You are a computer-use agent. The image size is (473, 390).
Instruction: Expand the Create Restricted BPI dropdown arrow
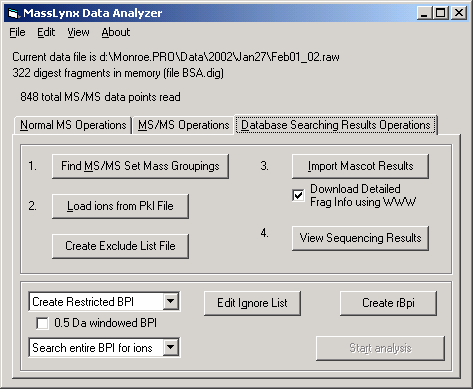click(171, 302)
